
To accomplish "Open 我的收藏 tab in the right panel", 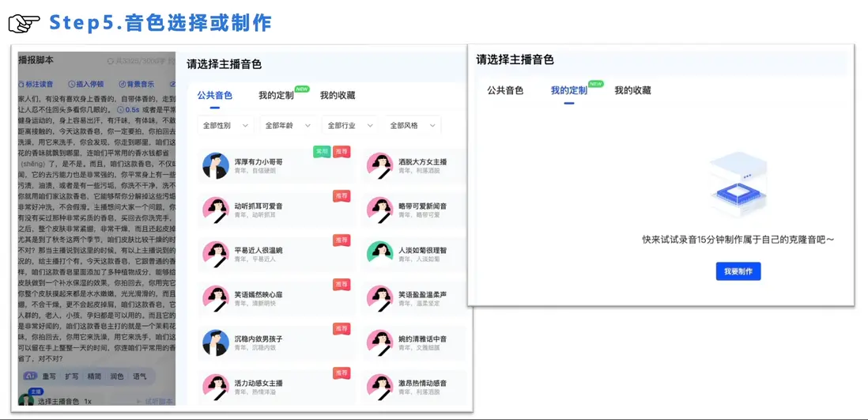I will click(x=632, y=90).
